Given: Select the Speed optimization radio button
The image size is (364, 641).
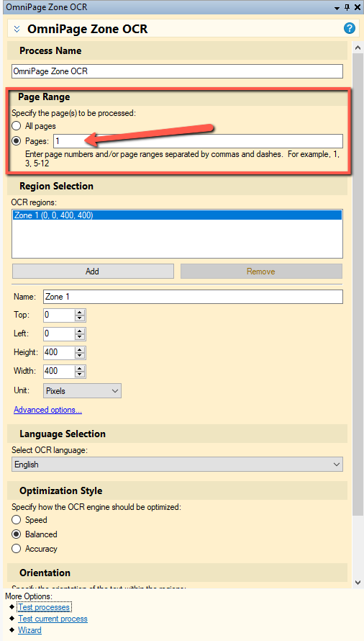Looking at the screenshot, I should [17, 520].
